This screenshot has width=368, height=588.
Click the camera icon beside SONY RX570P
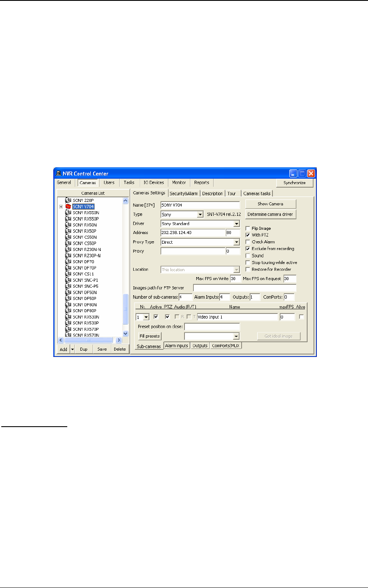(x=68, y=329)
